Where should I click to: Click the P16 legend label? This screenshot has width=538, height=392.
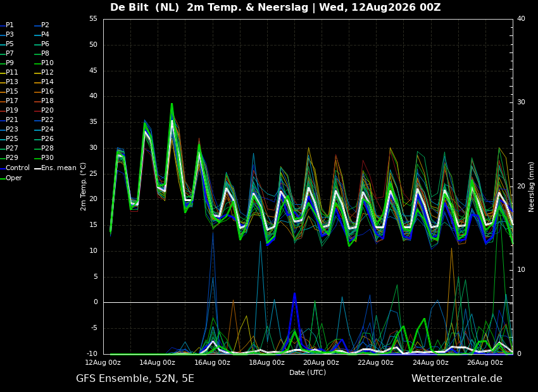47,92
